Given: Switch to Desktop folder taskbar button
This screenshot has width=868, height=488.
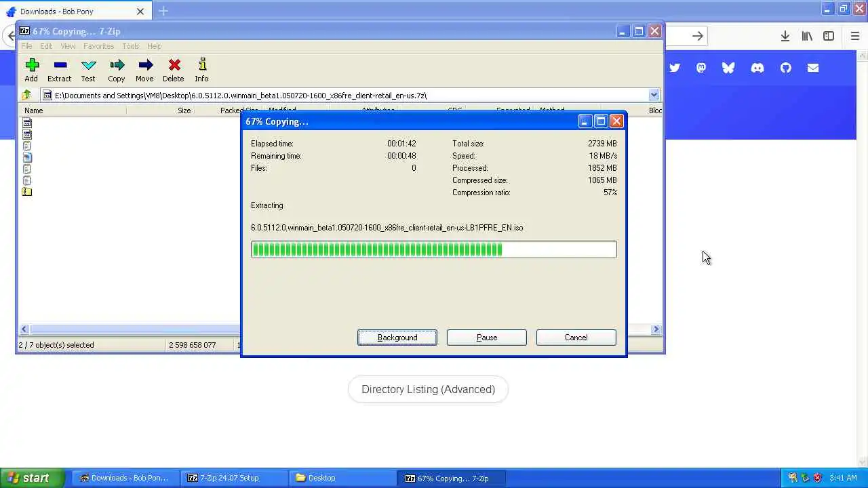Looking at the screenshot, I should (x=342, y=478).
